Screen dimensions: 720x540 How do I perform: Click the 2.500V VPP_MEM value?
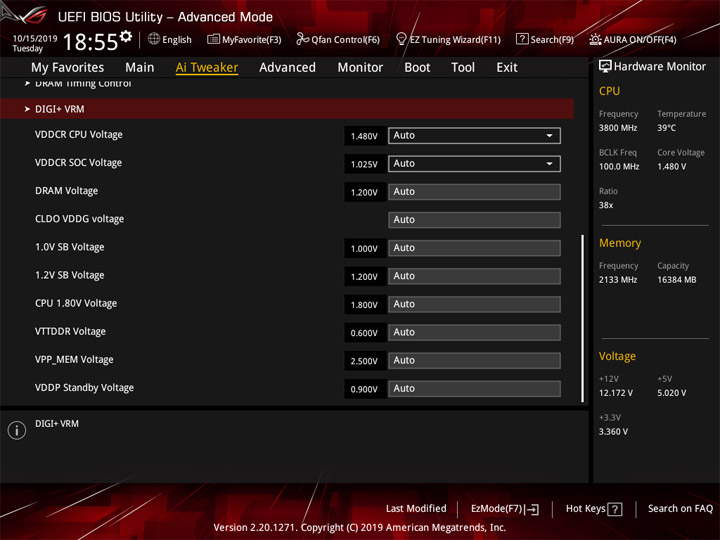[x=365, y=361]
